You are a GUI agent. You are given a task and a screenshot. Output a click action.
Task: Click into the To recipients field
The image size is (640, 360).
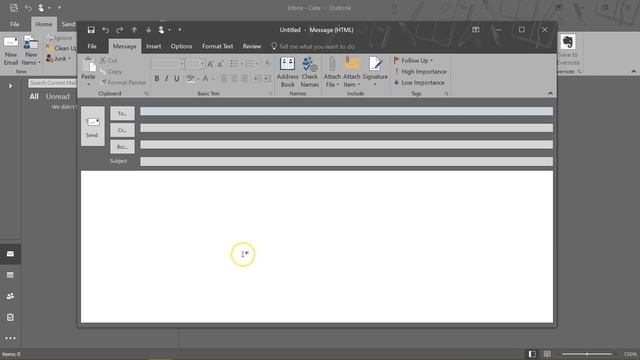(x=347, y=111)
